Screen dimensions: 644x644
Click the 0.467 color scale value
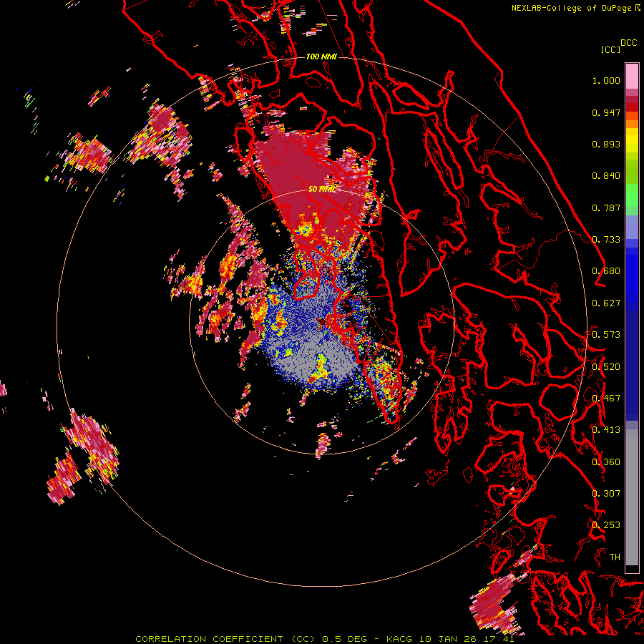pyautogui.click(x=606, y=399)
